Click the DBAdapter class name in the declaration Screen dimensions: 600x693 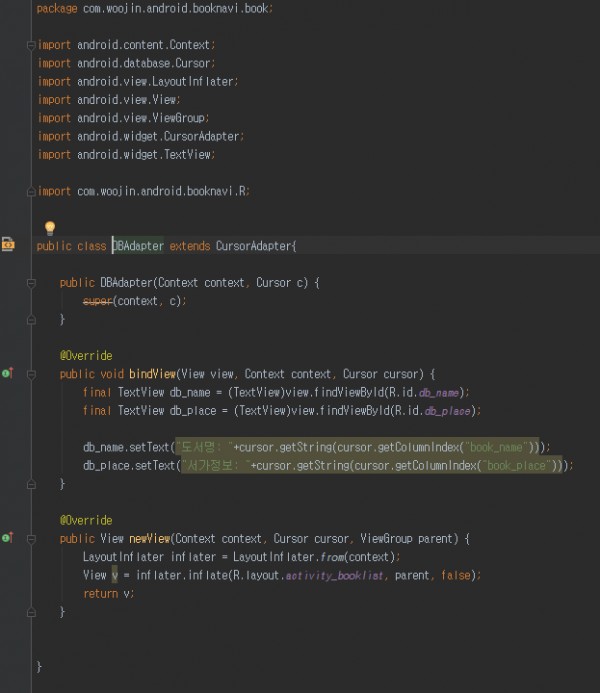(x=138, y=246)
